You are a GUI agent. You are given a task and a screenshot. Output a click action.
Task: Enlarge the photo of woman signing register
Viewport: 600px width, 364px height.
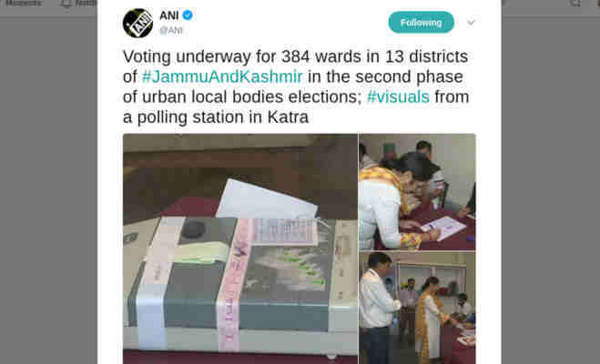(x=418, y=192)
